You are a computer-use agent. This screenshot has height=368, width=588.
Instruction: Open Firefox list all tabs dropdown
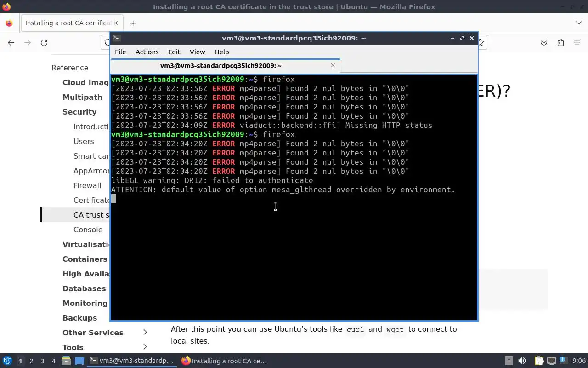578,23
